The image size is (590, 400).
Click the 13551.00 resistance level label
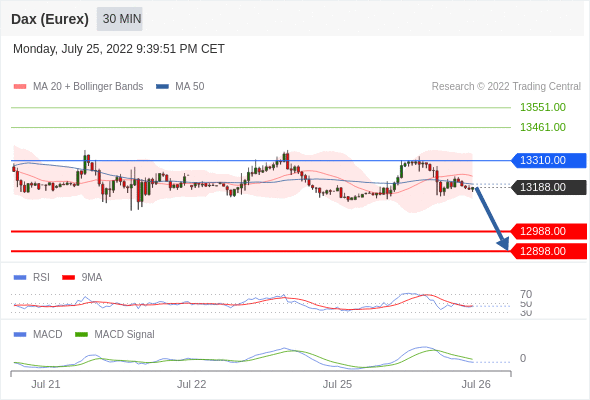[543, 107]
